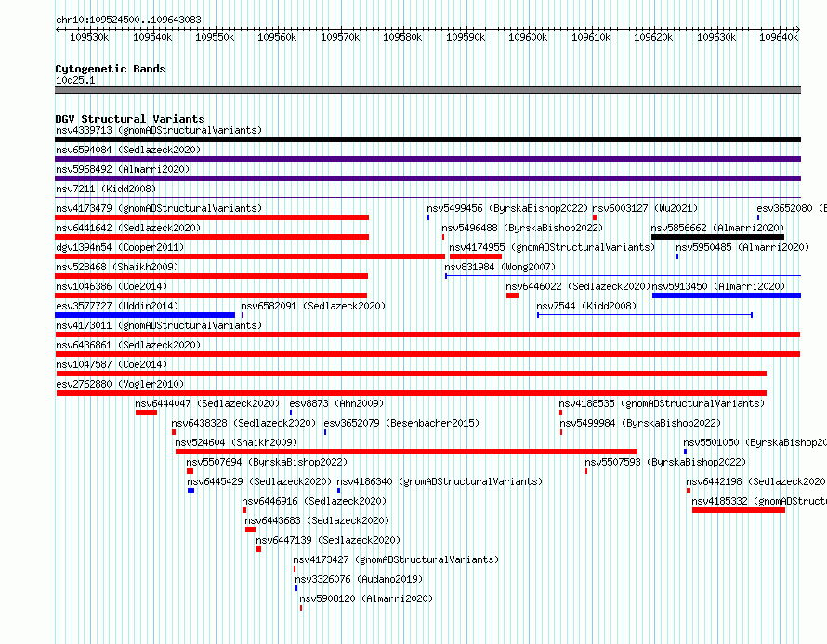Select the nsv4185332 variant label

[759, 501]
